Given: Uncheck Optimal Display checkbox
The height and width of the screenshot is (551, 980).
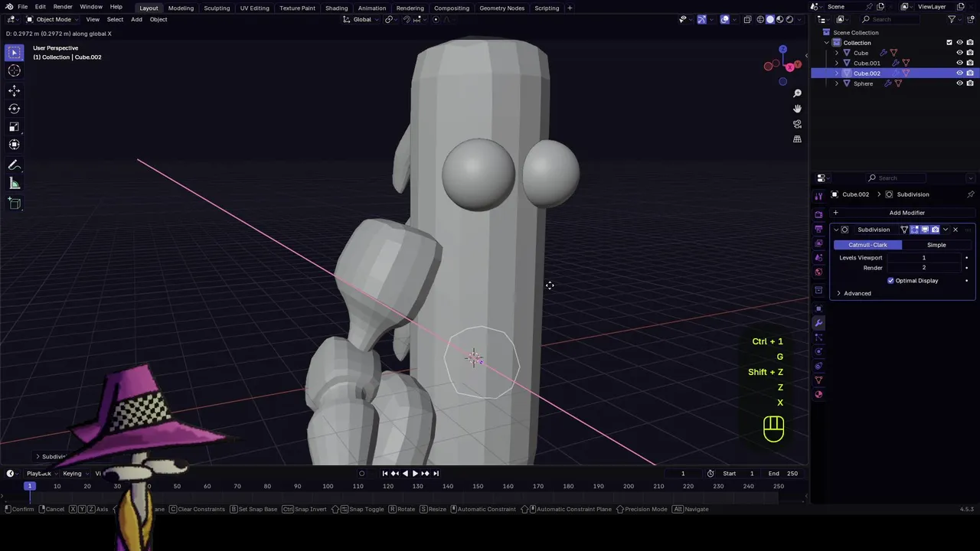Looking at the screenshot, I should point(890,281).
